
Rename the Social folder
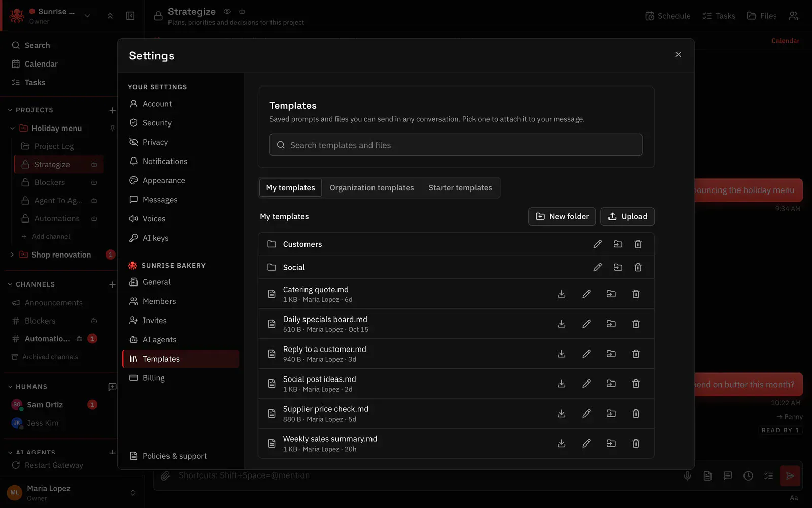597,267
